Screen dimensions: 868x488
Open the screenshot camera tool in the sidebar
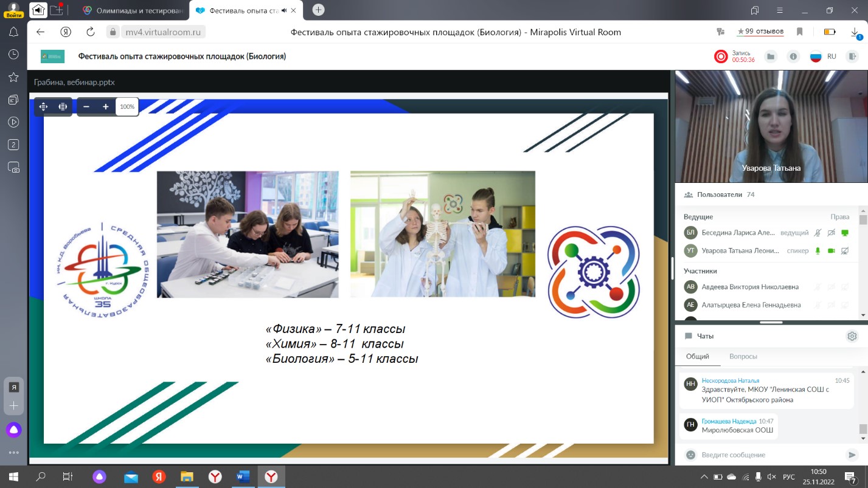coord(13,167)
